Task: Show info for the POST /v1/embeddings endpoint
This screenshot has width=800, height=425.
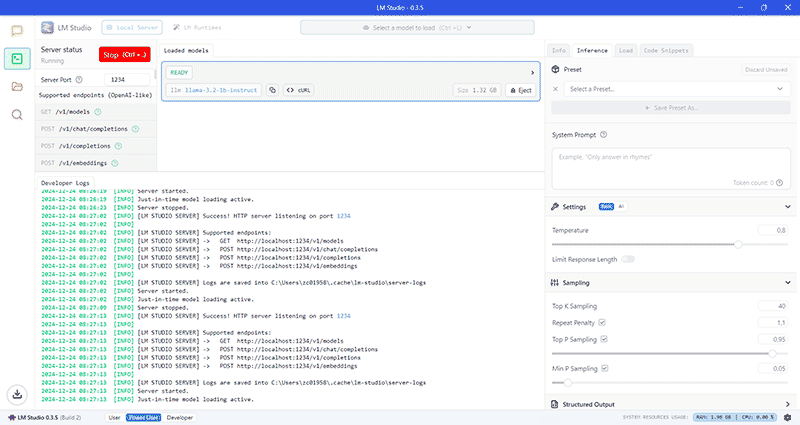Action: pyautogui.click(x=115, y=163)
